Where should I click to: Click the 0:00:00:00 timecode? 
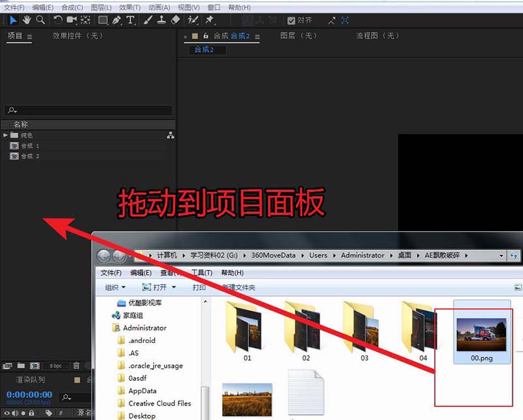(x=29, y=395)
